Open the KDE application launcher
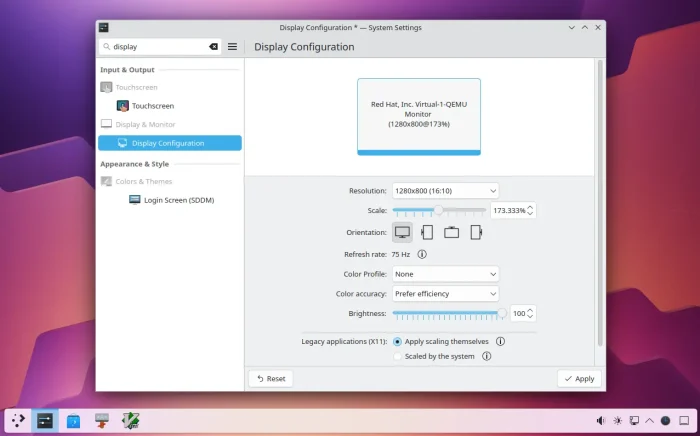This screenshot has height=436, width=700. point(19,421)
